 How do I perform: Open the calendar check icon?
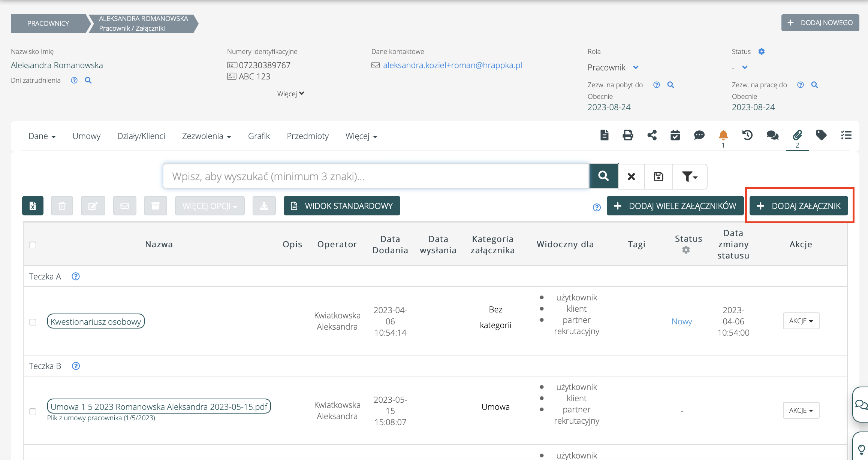(675, 135)
